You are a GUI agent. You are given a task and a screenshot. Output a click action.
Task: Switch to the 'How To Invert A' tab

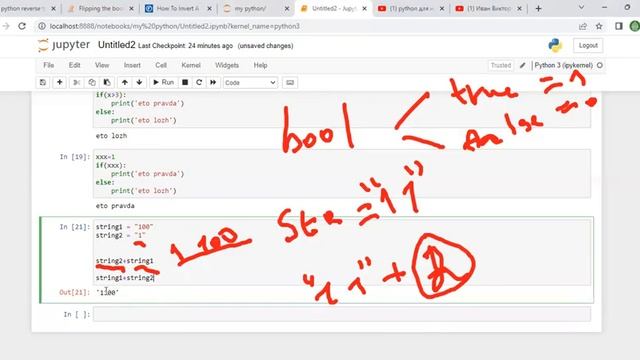(178, 9)
